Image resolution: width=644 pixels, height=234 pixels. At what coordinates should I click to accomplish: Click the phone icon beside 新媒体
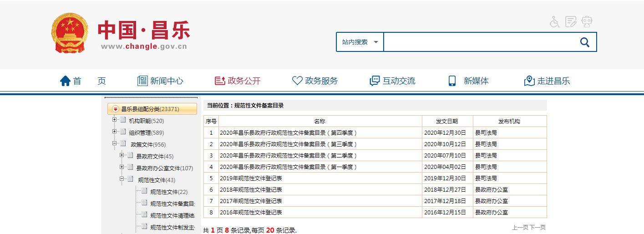click(452, 81)
